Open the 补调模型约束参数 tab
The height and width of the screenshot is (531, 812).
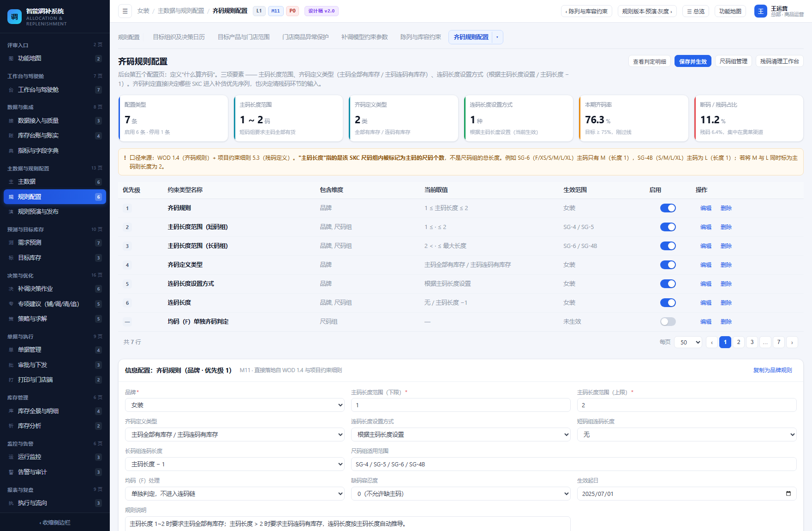[x=364, y=37]
